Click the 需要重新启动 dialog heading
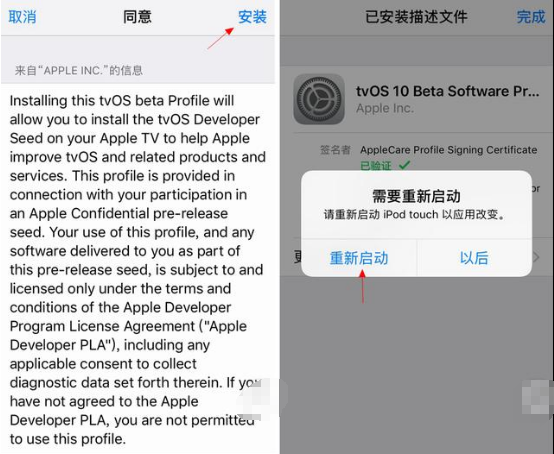This screenshot has width=554, height=454. [416, 196]
